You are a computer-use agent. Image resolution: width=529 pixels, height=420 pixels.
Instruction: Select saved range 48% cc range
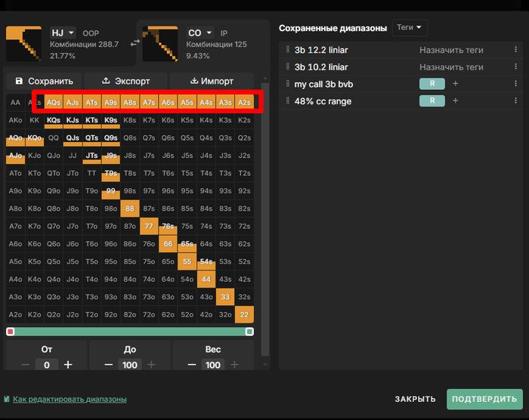pyautogui.click(x=323, y=101)
